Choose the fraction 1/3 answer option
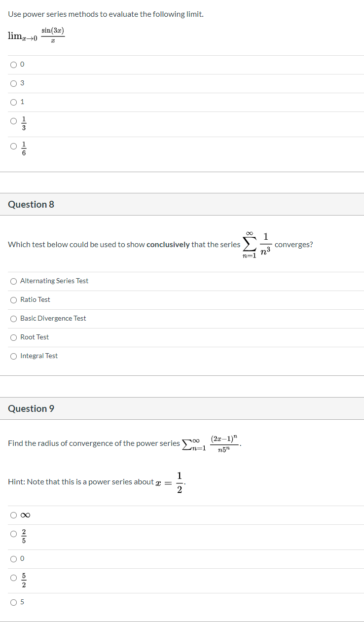The height and width of the screenshot is (622, 364). (x=13, y=121)
